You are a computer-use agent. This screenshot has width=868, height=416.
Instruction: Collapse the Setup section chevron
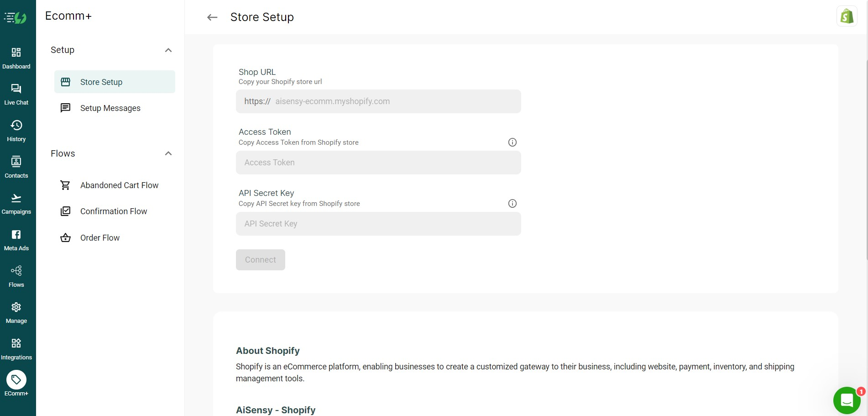[168, 50]
